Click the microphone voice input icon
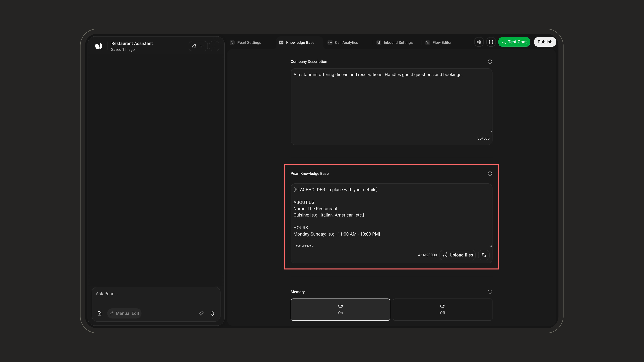644x362 pixels. [x=212, y=313]
